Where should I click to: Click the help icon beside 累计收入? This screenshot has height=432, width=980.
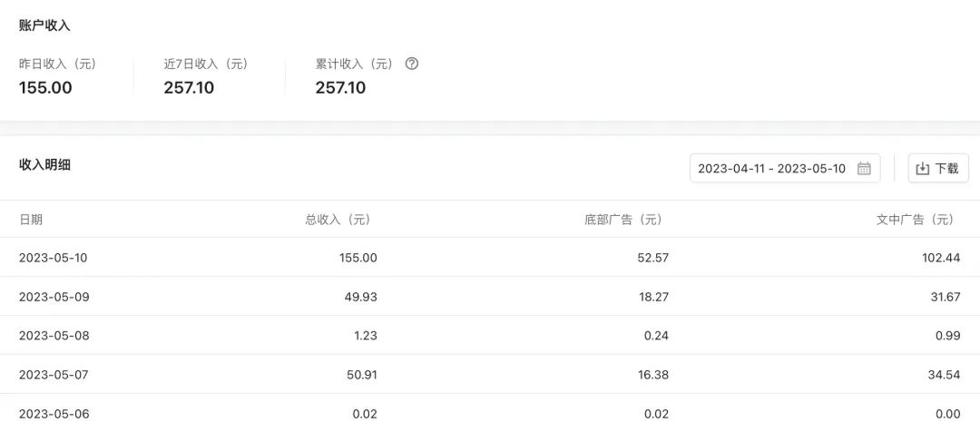(x=412, y=64)
